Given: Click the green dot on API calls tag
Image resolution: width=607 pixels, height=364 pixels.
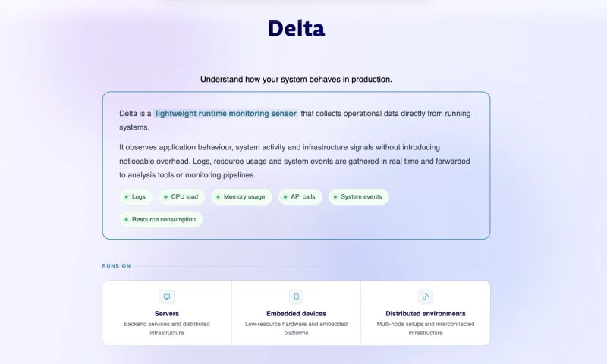Looking at the screenshot, I should tap(285, 197).
